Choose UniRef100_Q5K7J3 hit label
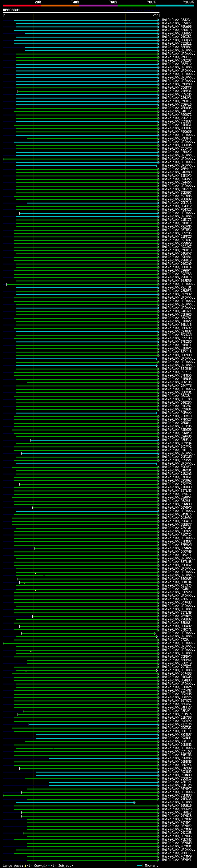 click(177, 203)
